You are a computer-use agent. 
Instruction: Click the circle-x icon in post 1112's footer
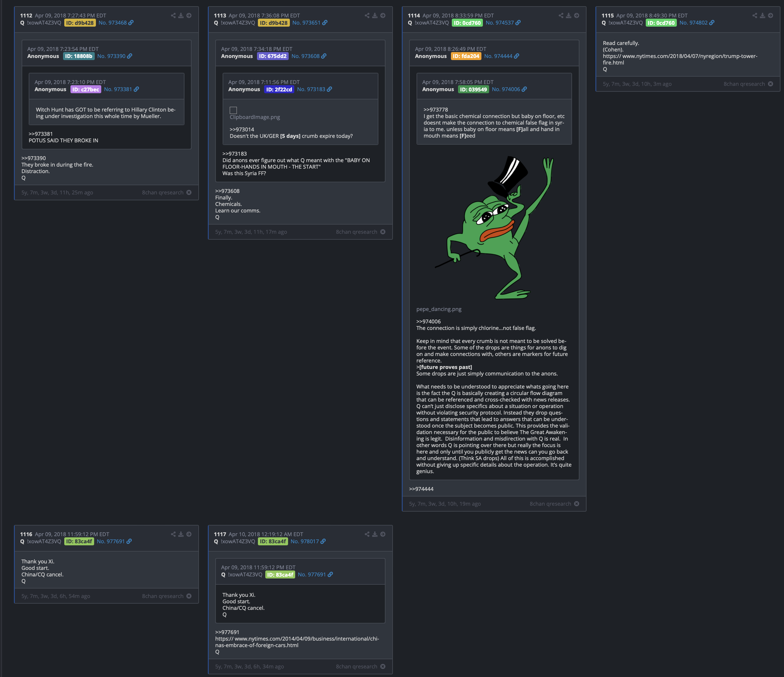coord(189,193)
